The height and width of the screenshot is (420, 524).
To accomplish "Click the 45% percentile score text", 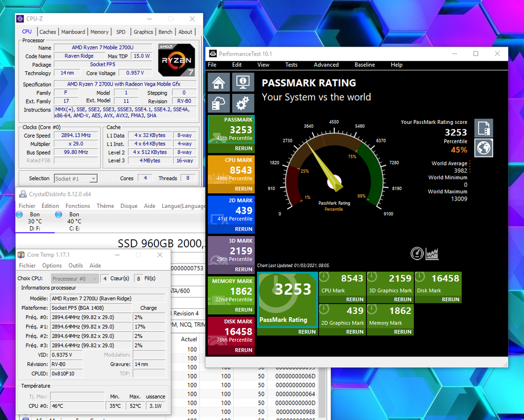I will point(459,150).
